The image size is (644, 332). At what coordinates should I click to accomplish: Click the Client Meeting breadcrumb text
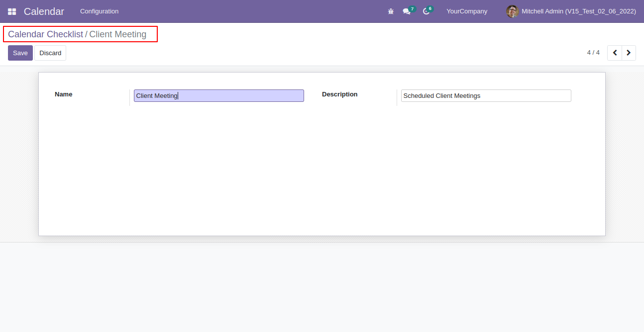(x=117, y=34)
